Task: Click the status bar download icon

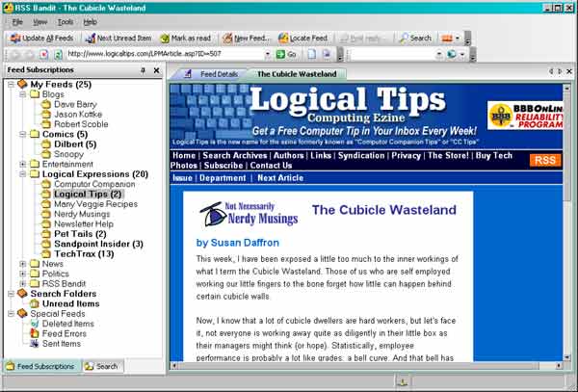Action: (x=403, y=381)
